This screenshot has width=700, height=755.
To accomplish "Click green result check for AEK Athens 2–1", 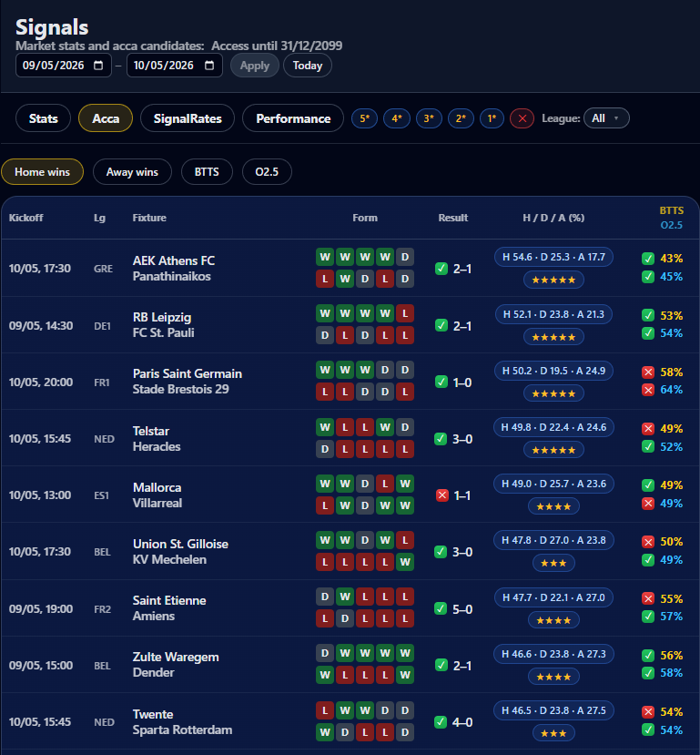I will coord(441,269).
